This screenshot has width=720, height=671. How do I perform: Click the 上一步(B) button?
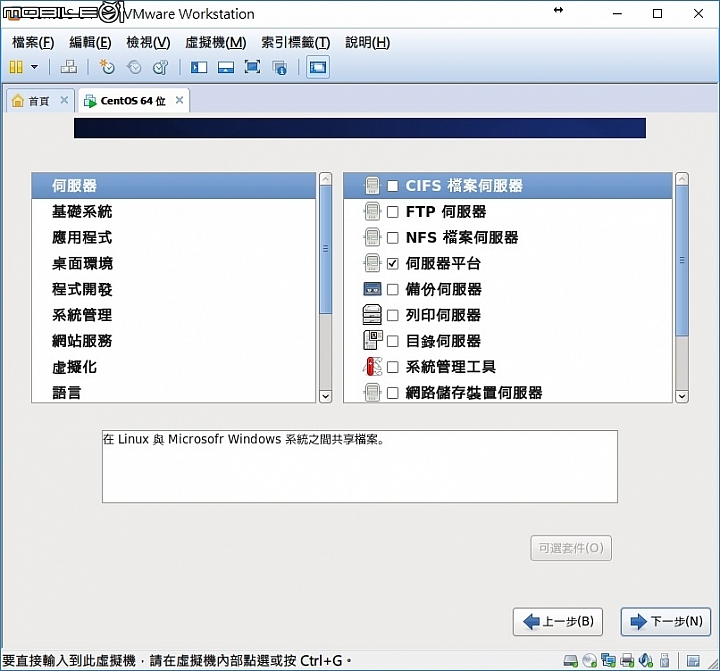(x=558, y=622)
